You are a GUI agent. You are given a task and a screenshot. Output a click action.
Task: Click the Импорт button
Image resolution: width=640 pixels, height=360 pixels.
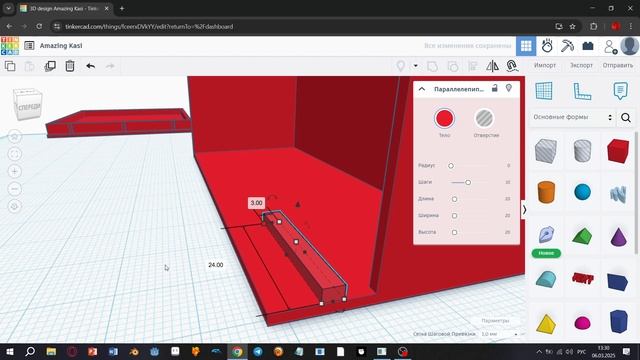545,65
